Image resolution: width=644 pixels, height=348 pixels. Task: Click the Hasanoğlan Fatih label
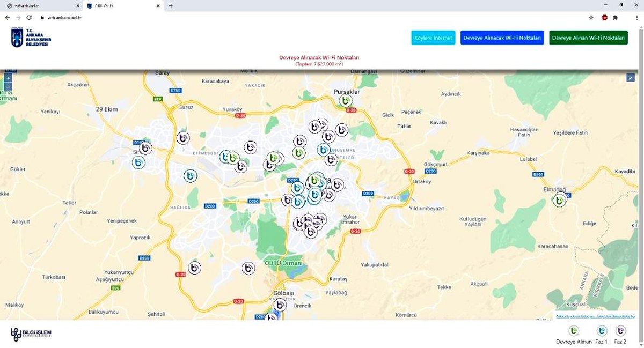tap(524, 132)
